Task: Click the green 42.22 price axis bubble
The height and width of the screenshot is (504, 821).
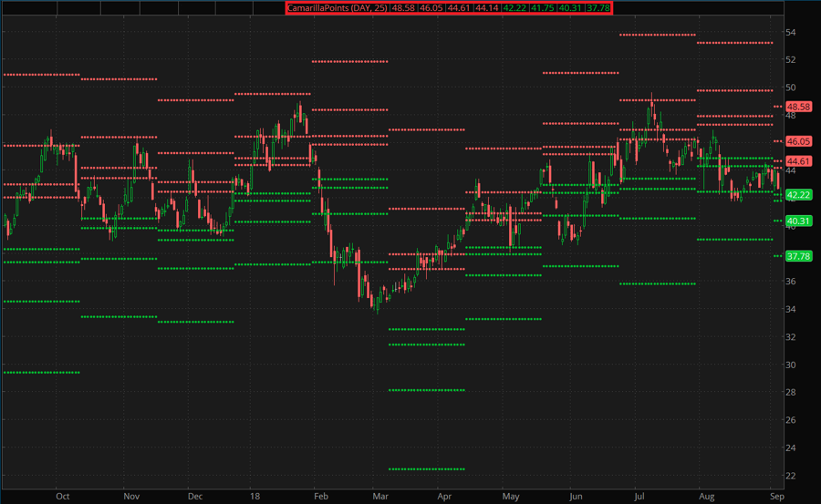Action: [798, 195]
